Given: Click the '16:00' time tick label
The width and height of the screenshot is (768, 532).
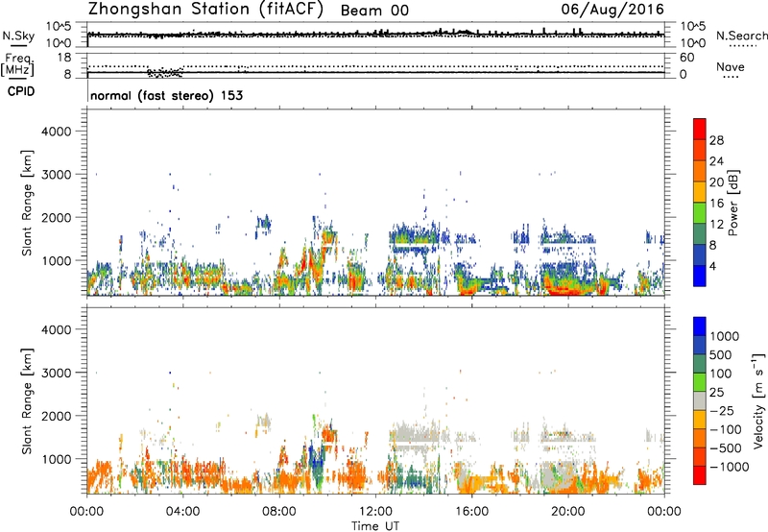Looking at the screenshot, I should pyautogui.click(x=471, y=512).
